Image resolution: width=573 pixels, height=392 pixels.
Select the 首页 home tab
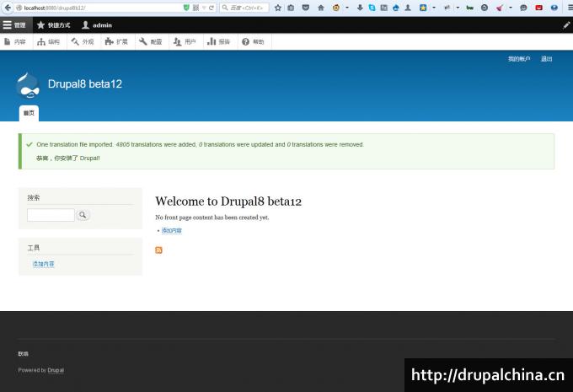(29, 113)
